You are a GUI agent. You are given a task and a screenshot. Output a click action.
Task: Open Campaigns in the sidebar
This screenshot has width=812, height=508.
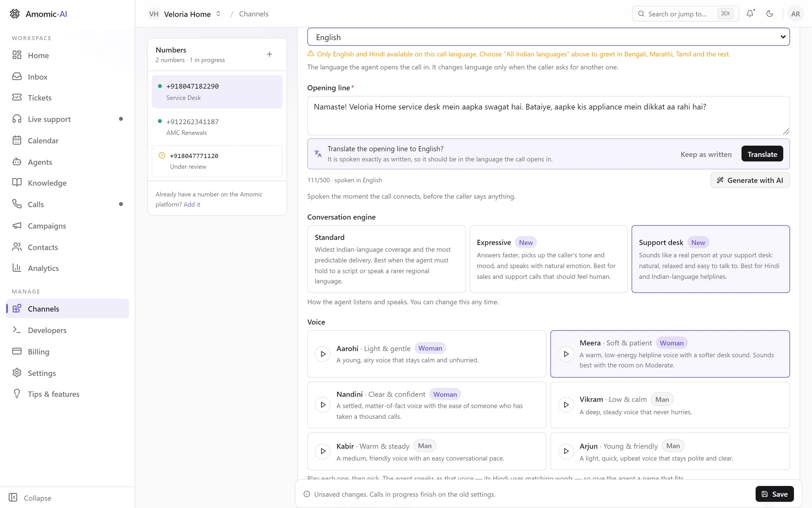68,226
